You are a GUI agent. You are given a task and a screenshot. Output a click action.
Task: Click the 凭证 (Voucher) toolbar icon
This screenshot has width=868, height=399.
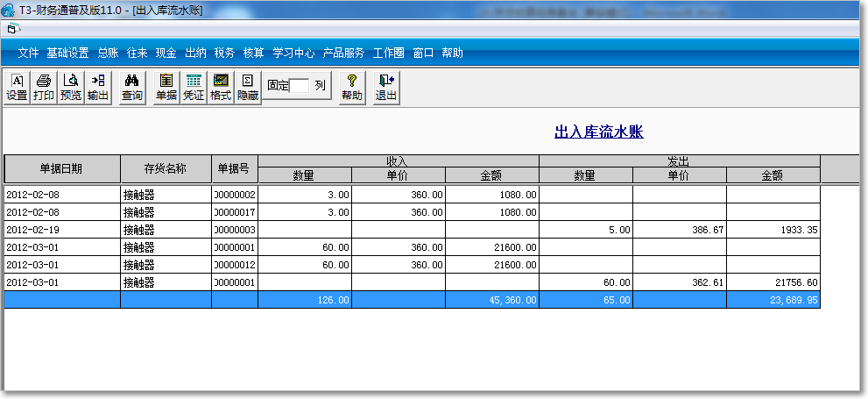pos(194,88)
